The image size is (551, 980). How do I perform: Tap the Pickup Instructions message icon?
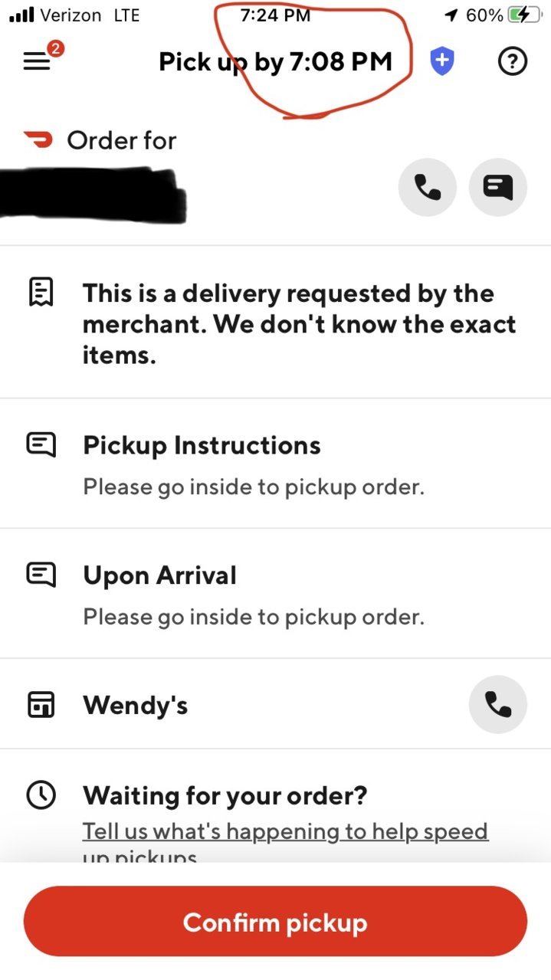41,444
